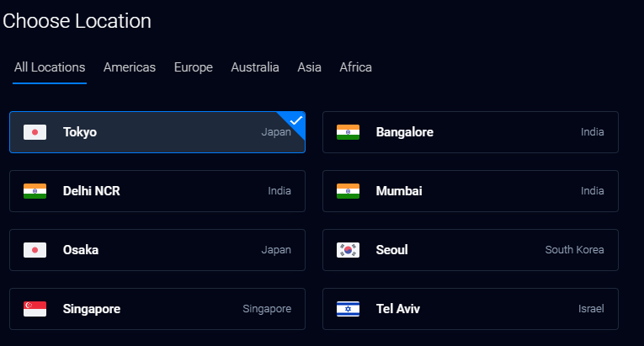The height and width of the screenshot is (346, 644).
Task: Open the Africa tab
Action: tap(356, 67)
